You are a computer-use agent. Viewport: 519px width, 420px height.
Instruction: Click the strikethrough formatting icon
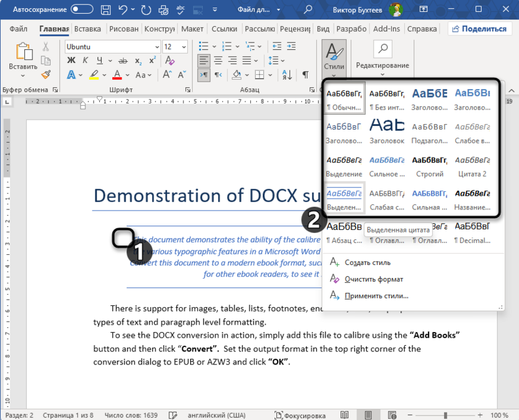pos(122,60)
